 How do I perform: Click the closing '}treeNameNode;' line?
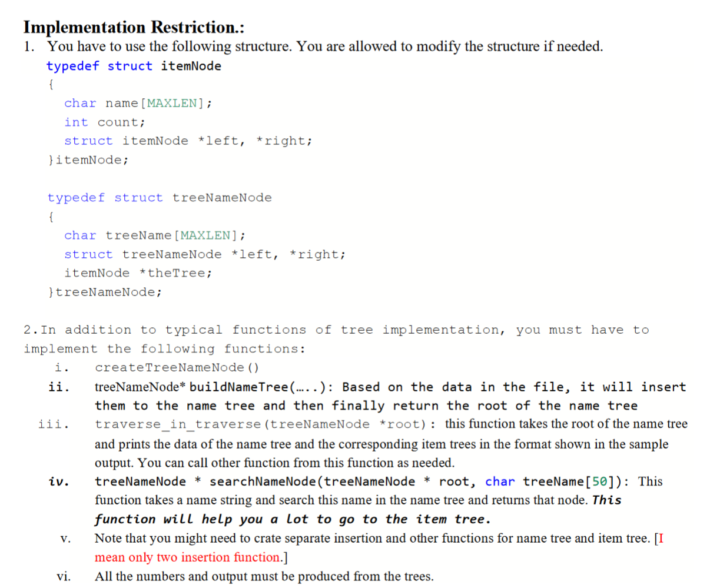105,292
